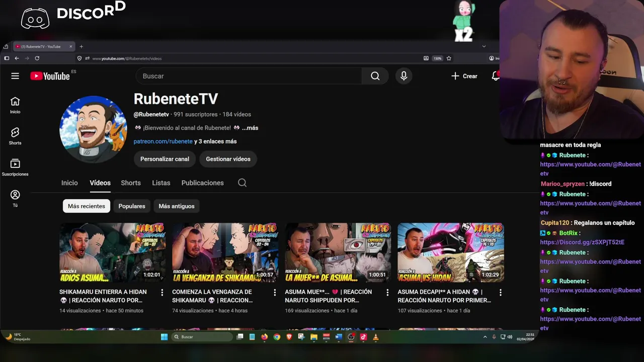Image resolution: width=644 pixels, height=362 pixels.
Task: Select the Vídeos channel tab
Action: [100, 183]
